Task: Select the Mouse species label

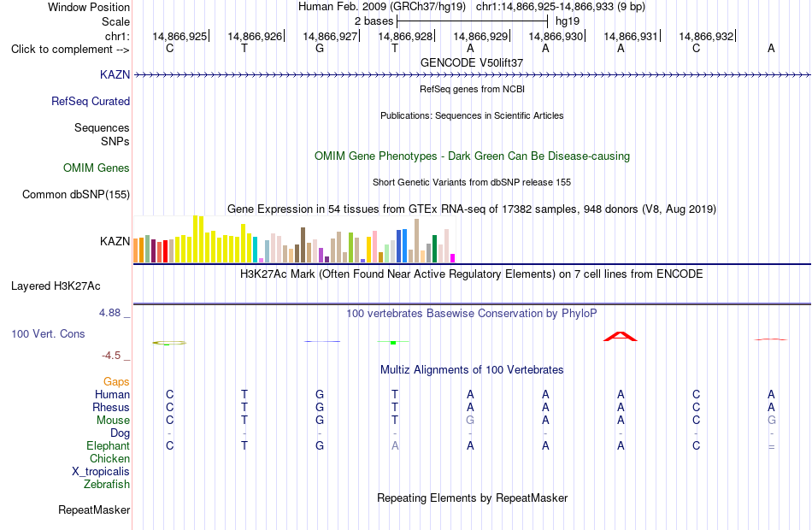Action: click(x=114, y=421)
